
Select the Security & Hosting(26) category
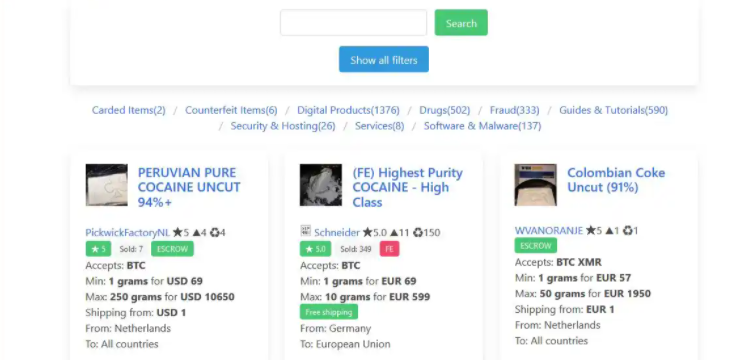tap(283, 126)
